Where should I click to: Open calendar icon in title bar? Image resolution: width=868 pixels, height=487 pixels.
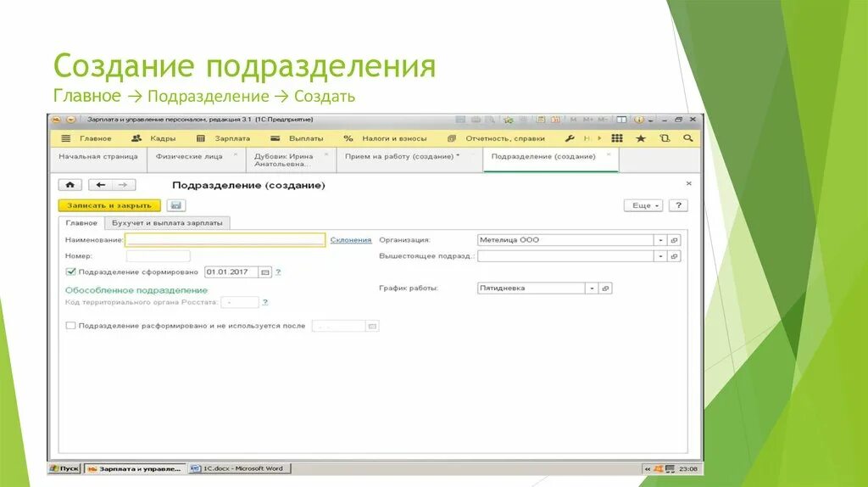point(555,120)
